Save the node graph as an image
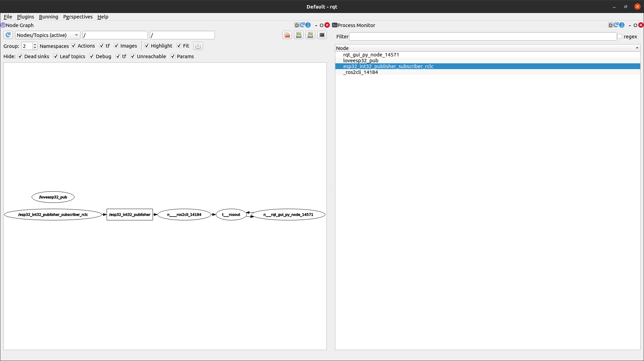This screenshot has width=644, height=361. pyautogui.click(x=299, y=35)
